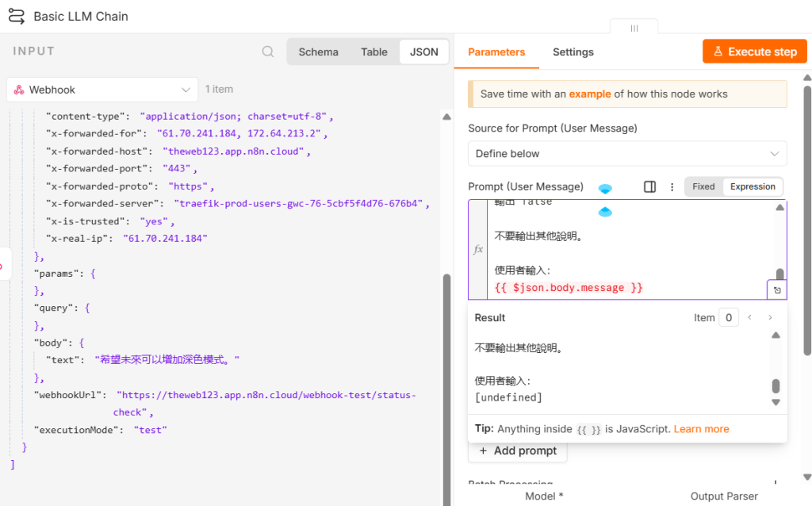Click the Item number field in Result
The image size is (812, 506).
coord(729,317)
